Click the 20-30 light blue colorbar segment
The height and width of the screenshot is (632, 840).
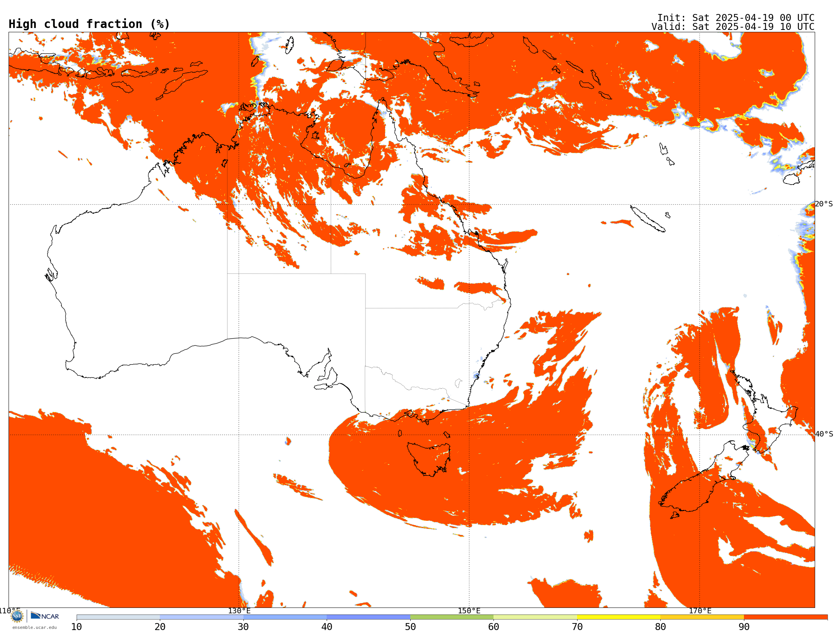[201, 617]
